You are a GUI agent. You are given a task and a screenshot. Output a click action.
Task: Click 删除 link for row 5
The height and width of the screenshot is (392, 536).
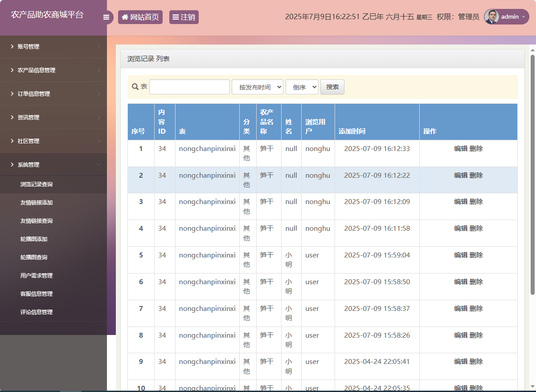click(476, 255)
